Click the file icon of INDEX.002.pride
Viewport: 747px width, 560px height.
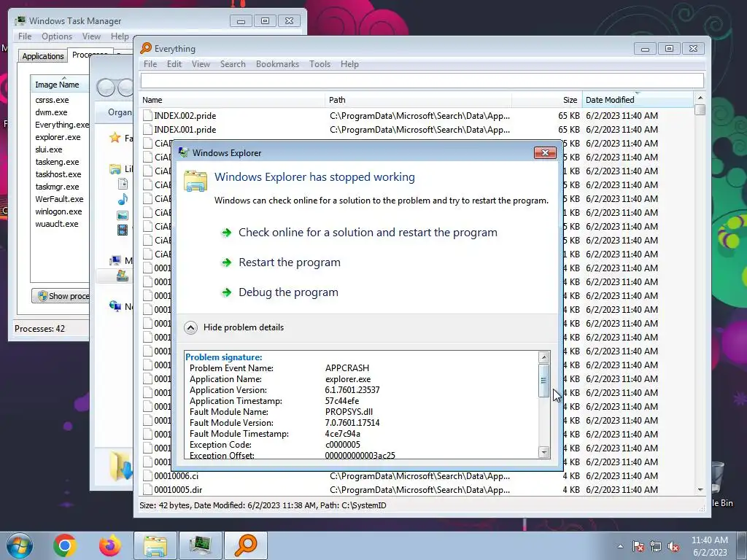pos(147,116)
